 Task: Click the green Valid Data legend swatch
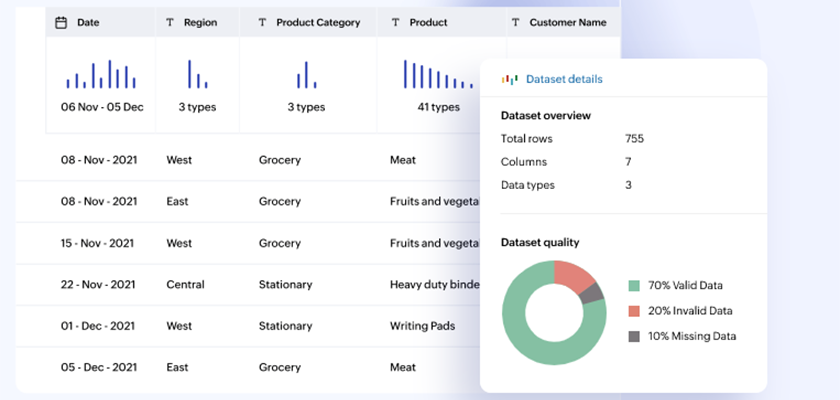(634, 285)
